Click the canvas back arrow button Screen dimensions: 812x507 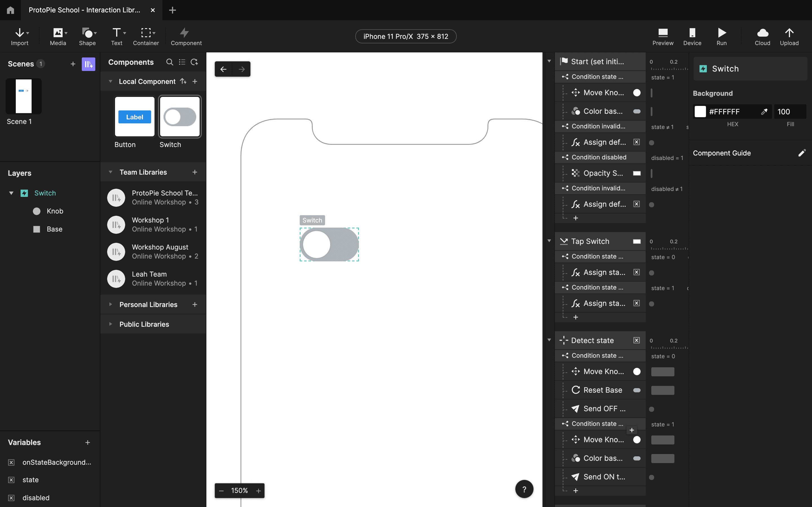tap(224, 69)
